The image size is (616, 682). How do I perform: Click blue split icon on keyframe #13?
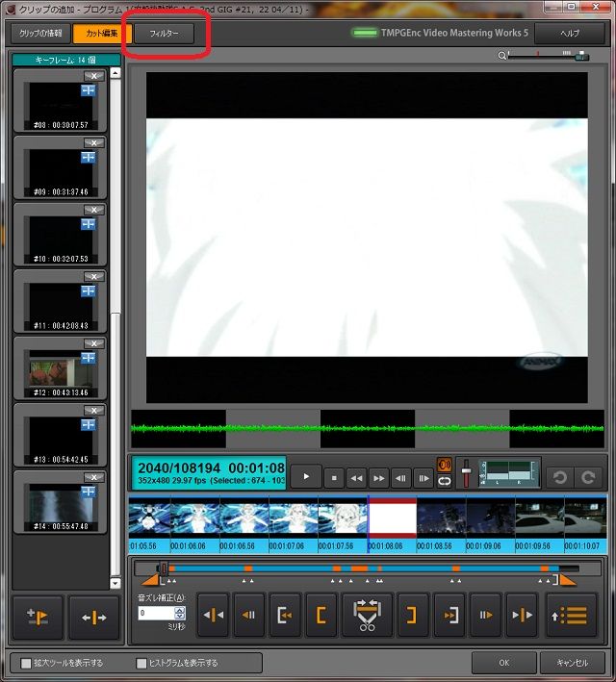pyautogui.click(x=89, y=424)
